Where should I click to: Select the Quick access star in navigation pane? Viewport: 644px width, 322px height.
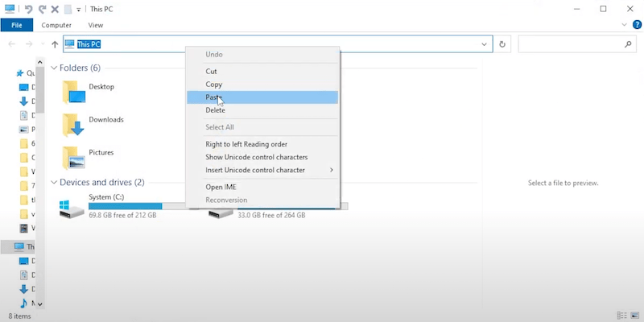coord(19,73)
